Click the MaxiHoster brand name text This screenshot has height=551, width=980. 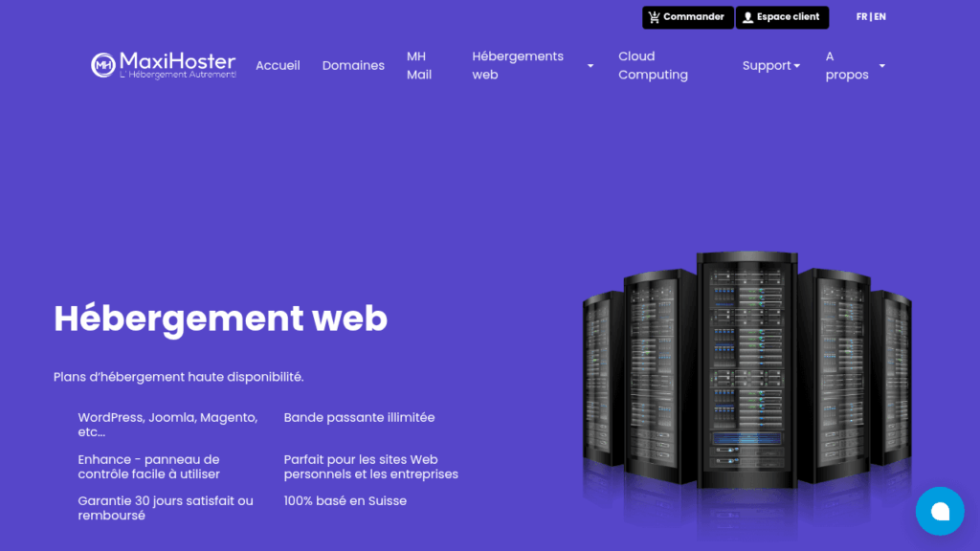point(177,61)
